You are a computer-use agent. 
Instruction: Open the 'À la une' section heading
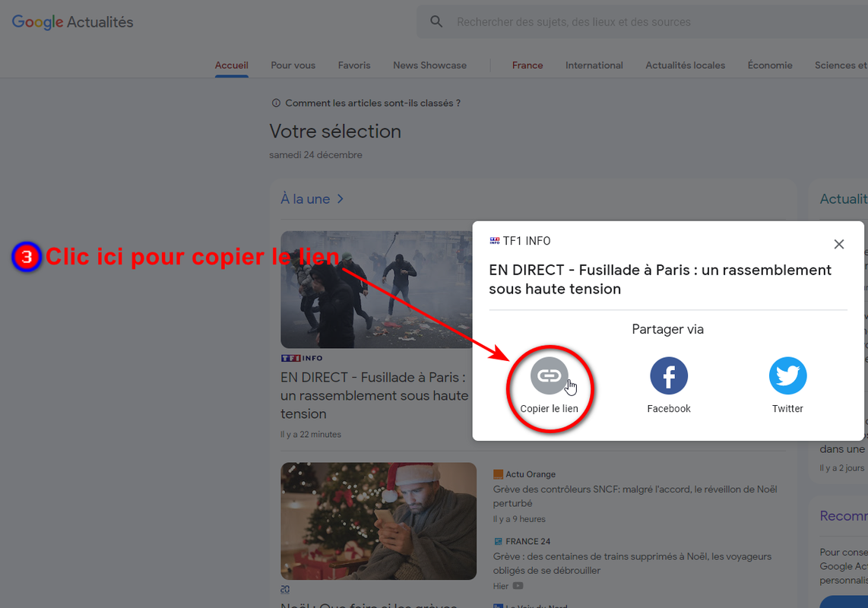tap(305, 199)
